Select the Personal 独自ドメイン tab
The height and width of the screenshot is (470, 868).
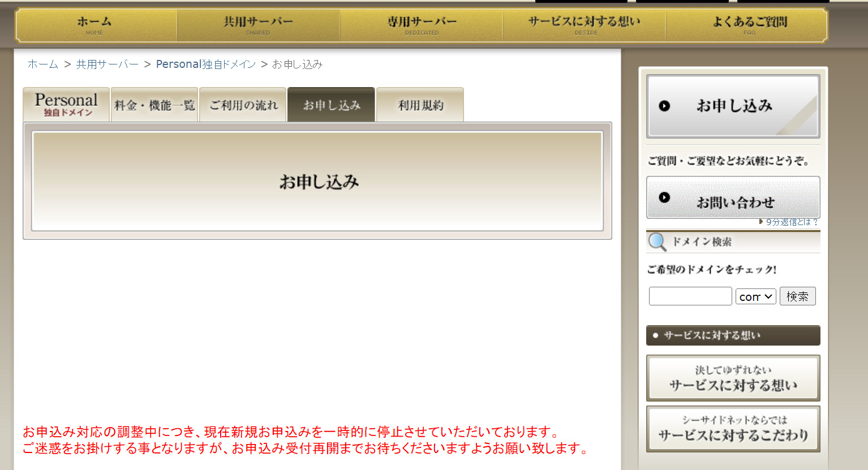(66, 105)
